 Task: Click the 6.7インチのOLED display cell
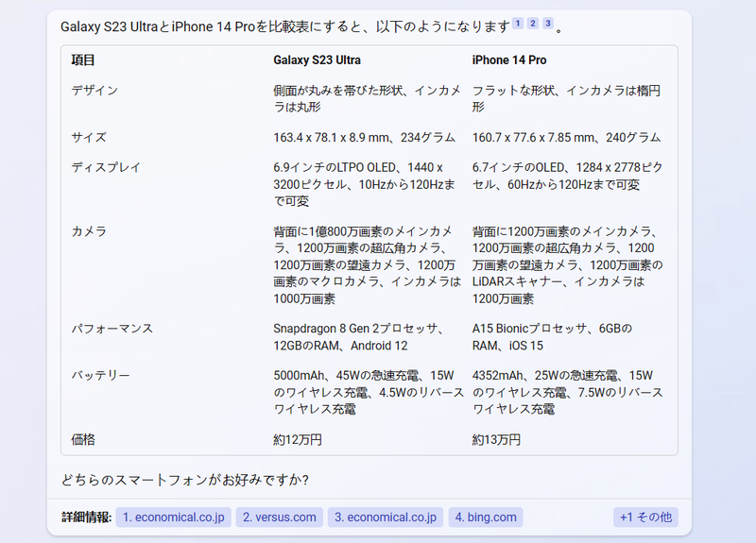click(x=568, y=176)
